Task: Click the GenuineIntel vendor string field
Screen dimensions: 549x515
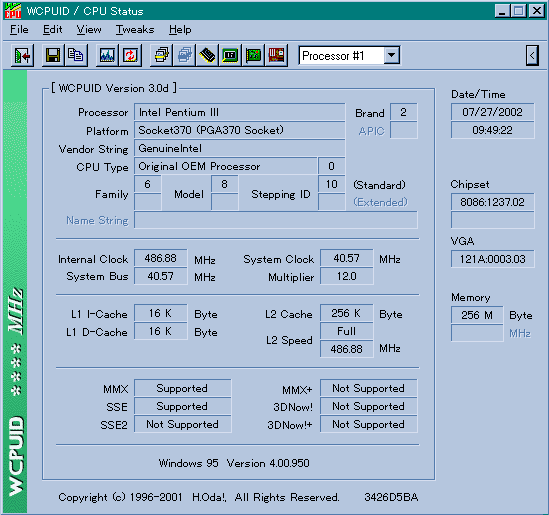Action: (239, 148)
